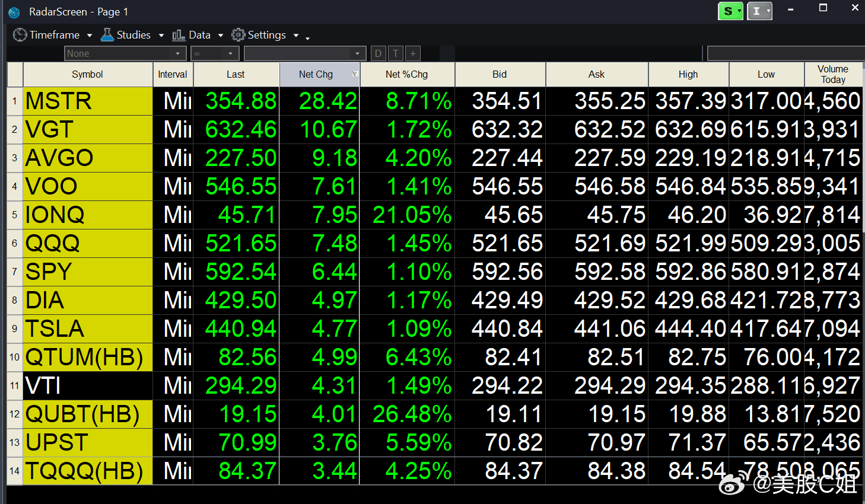Expand the empty value combo box

pyautogui.click(x=305, y=53)
